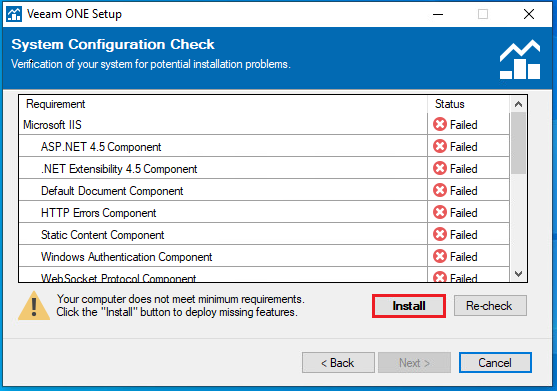Go back with the Back button

tap(338, 363)
